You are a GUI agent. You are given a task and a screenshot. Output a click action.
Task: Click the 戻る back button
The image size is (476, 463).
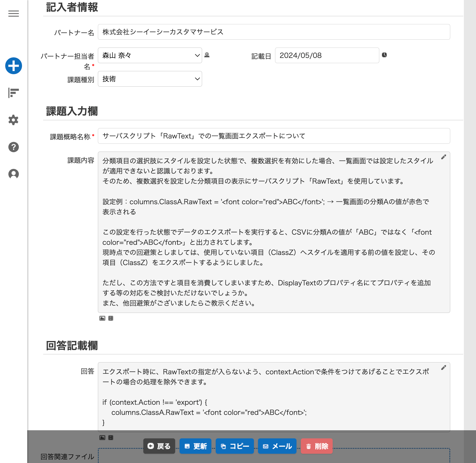pyautogui.click(x=159, y=446)
